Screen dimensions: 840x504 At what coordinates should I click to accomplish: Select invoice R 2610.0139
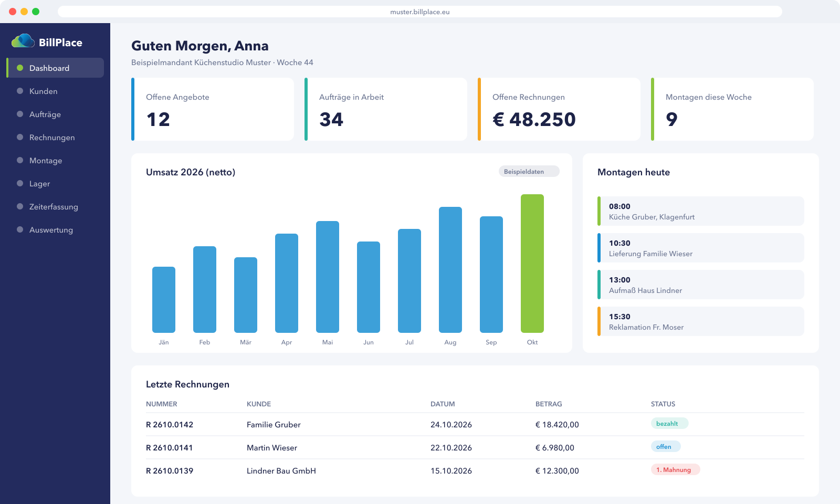pos(170,471)
